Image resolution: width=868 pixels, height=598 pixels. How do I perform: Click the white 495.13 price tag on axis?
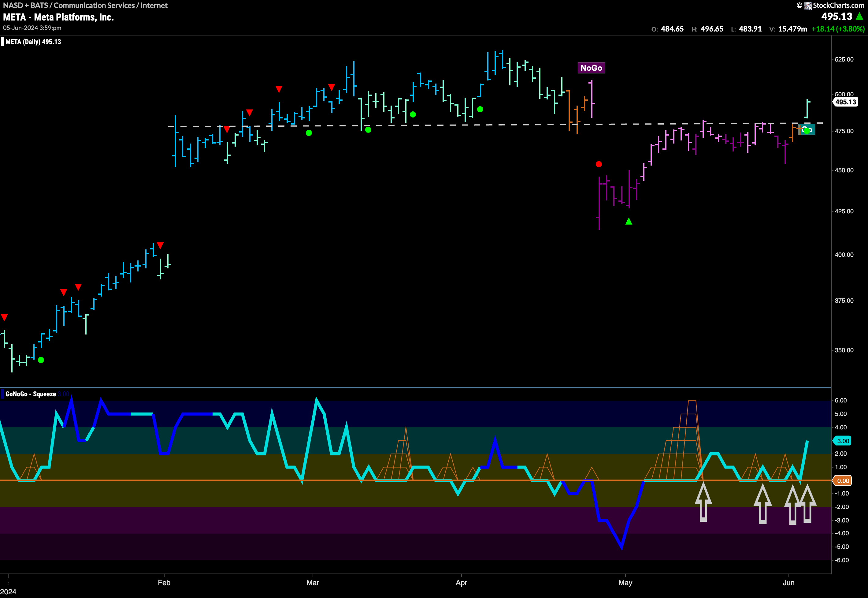pos(846,102)
